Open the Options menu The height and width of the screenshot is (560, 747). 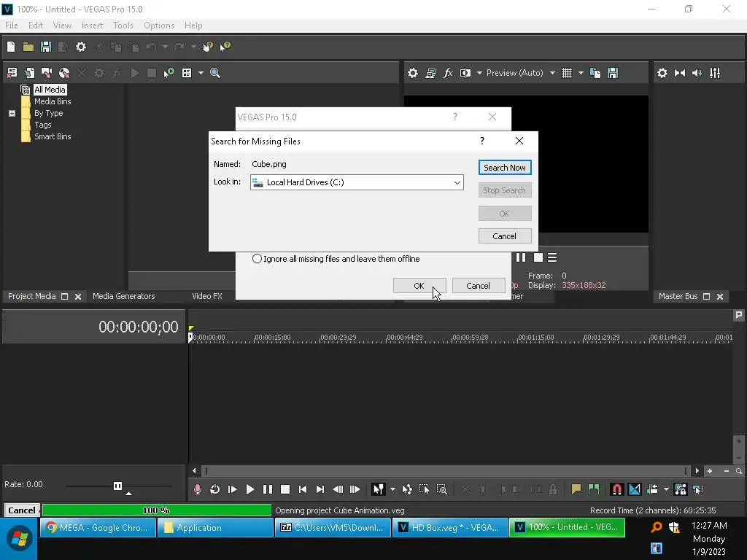pos(158,26)
